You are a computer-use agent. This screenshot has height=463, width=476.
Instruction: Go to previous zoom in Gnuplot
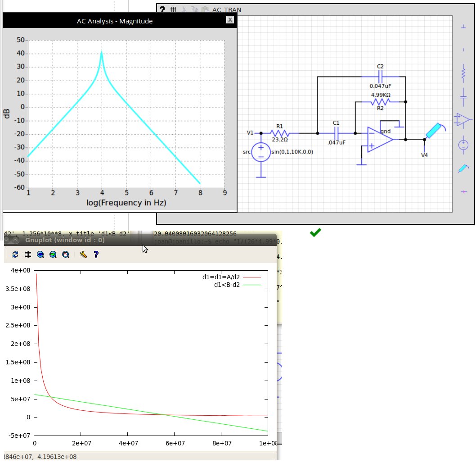pos(40,254)
